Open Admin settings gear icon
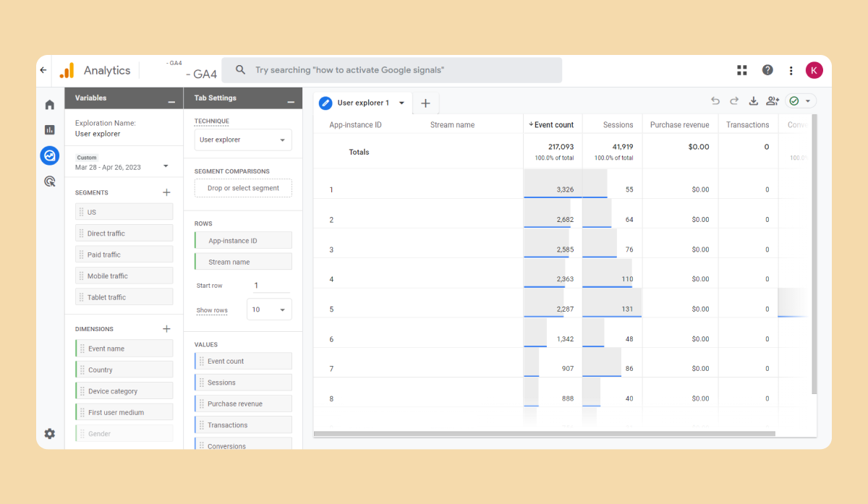Viewport: 868px width, 504px height. coord(50,434)
